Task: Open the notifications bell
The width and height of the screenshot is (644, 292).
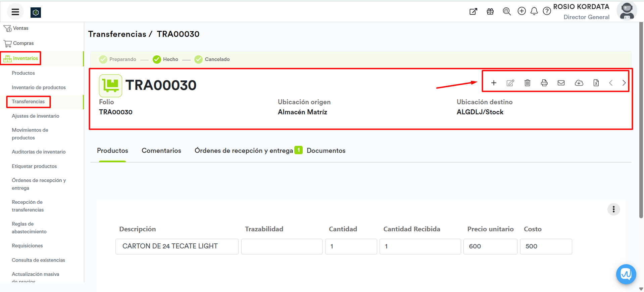Action: [534, 11]
